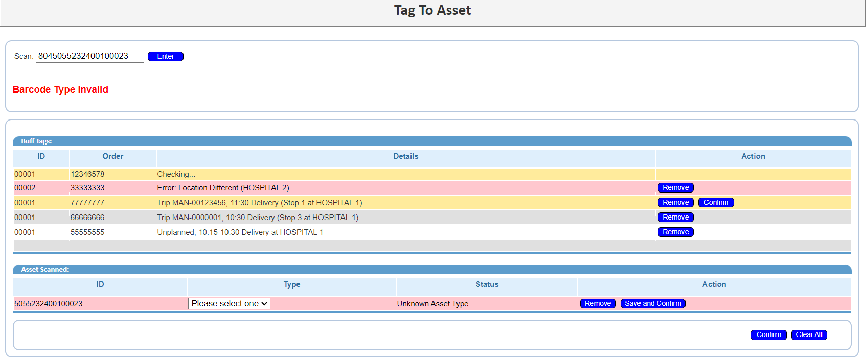This screenshot has height=360, width=868.
Task: Click the Asset Scanned section header
Action: click(x=432, y=270)
